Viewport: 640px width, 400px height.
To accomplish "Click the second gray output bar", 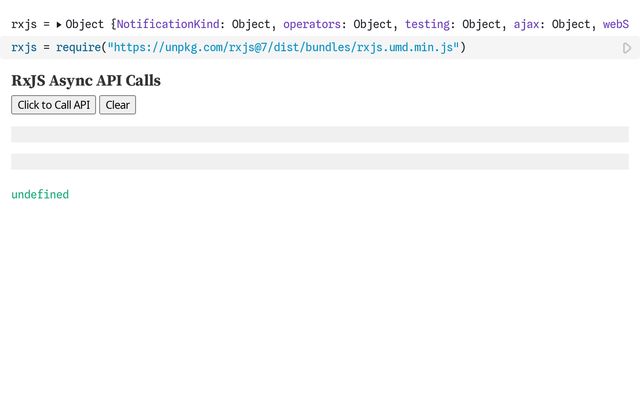I will pyautogui.click(x=320, y=161).
